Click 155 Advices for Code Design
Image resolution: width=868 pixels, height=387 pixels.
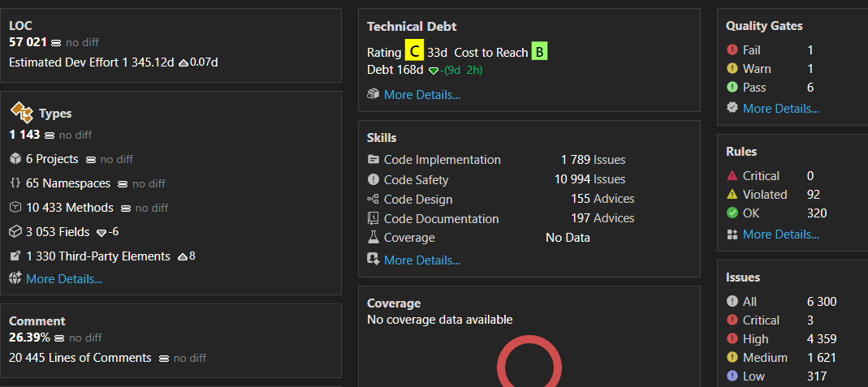click(602, 199)
